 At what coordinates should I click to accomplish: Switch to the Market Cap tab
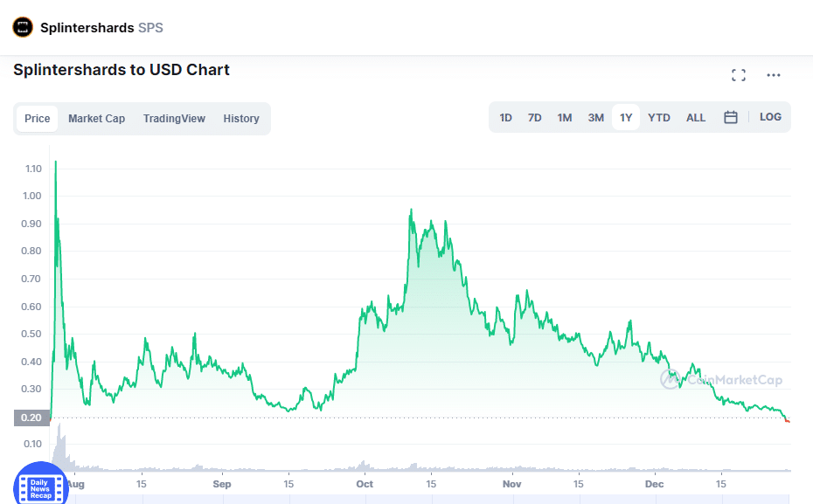[96, 119]
